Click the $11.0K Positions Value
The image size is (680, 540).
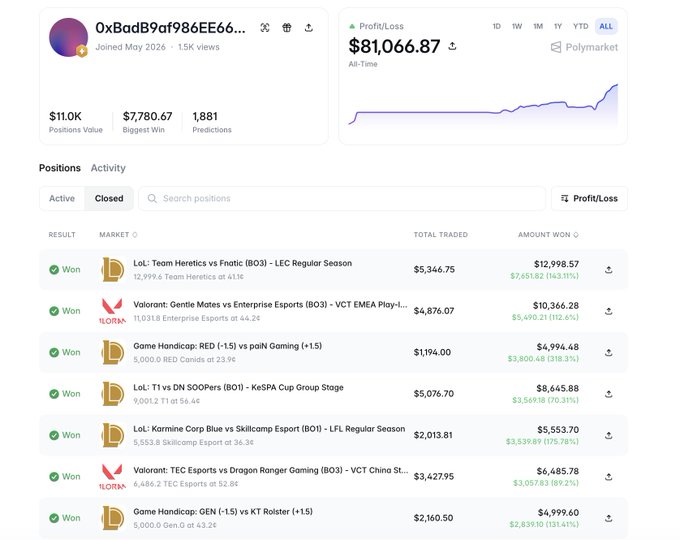65,116
